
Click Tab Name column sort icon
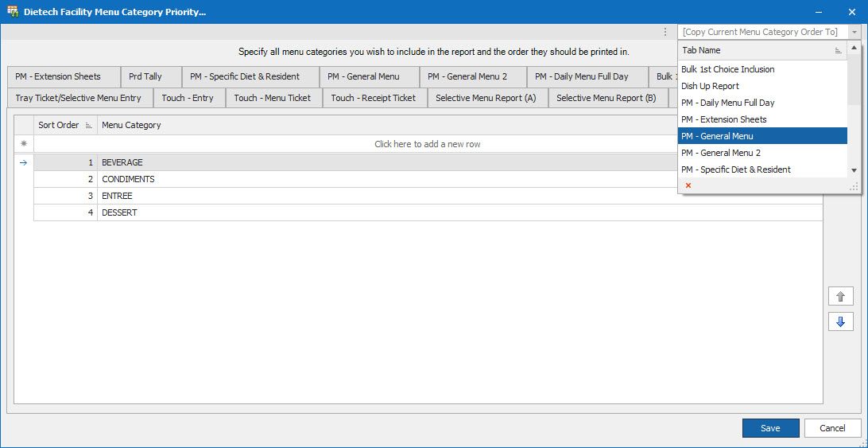838,50
